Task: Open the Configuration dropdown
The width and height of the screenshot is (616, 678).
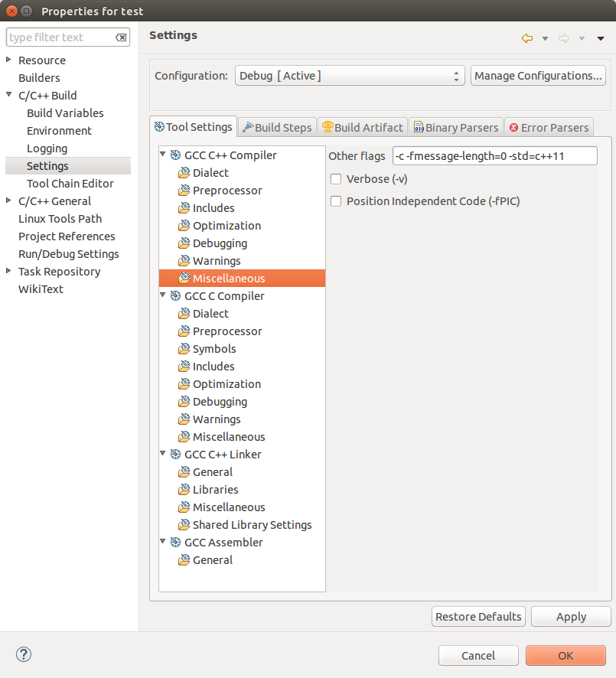Action: click(x=458, y=75)
